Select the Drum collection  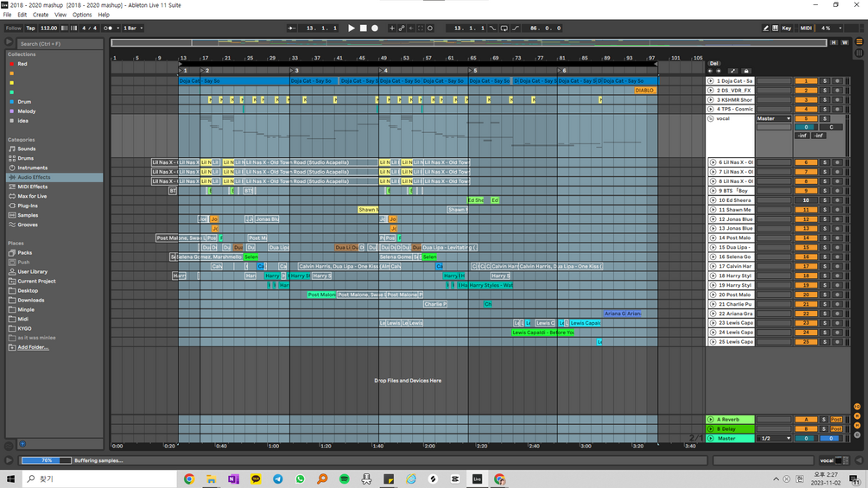click(x=24, y=102)
